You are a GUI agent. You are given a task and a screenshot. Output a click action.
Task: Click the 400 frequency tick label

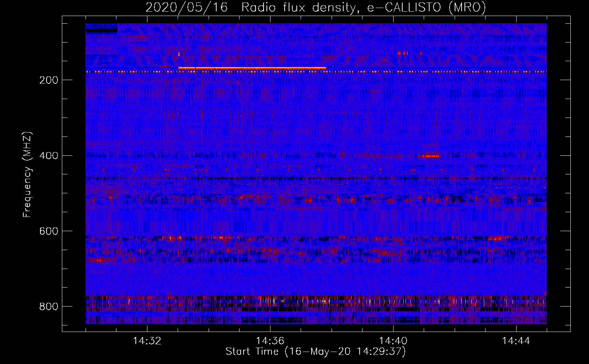49,156
